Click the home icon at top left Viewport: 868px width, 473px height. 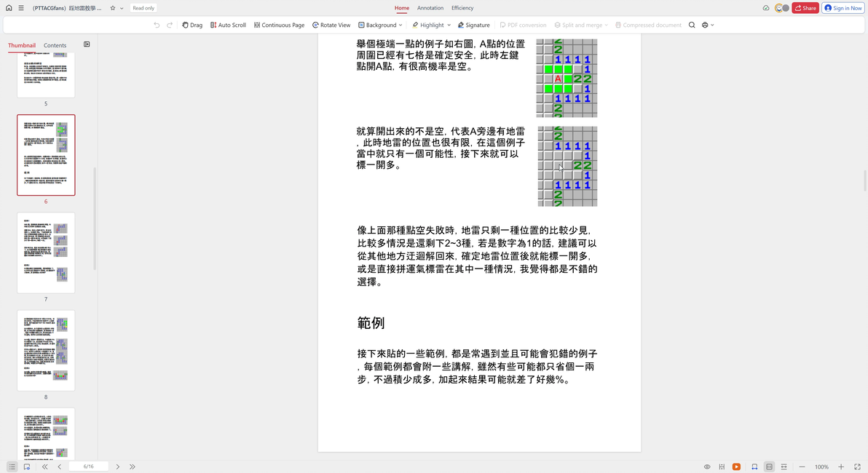tap(9, 8)
